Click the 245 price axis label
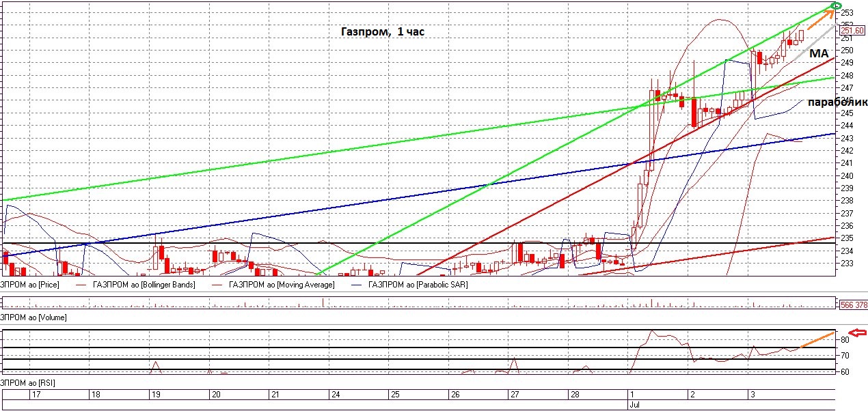868x411 pixels. 846,113
